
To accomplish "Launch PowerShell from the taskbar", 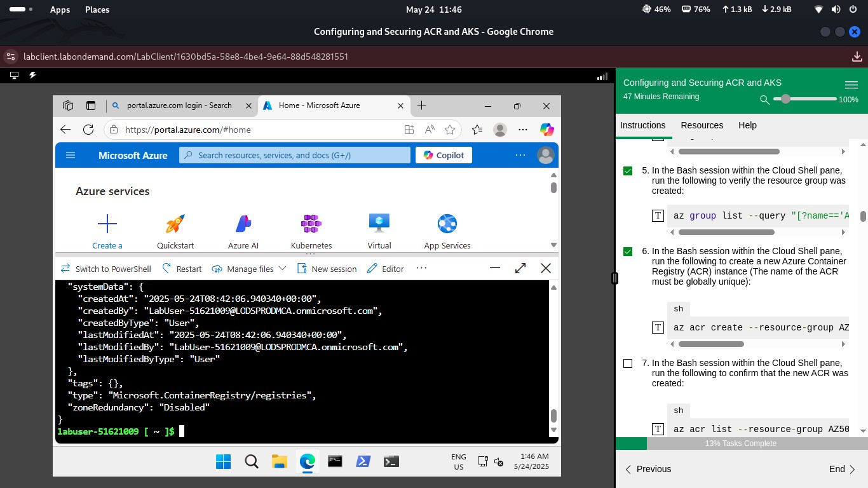I will coord(363,461).
